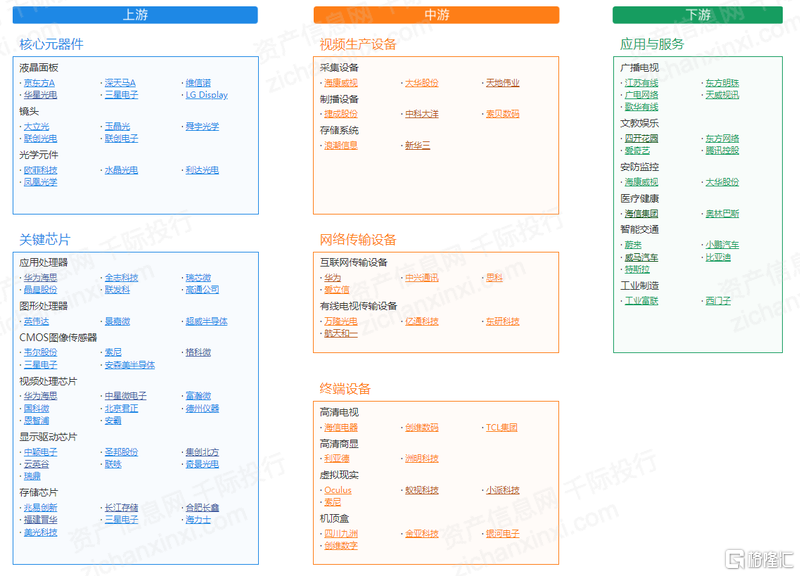Click the 中兴通讯 link
Image resolution: width=800 pixels, height=576 pixels.
coord(422,278)
